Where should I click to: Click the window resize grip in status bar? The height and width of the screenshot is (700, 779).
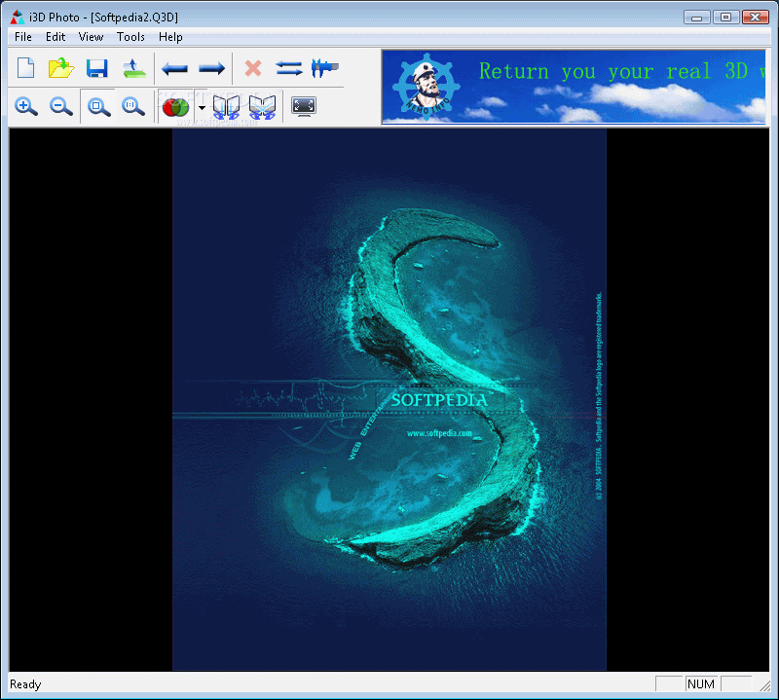coord(764,685)
